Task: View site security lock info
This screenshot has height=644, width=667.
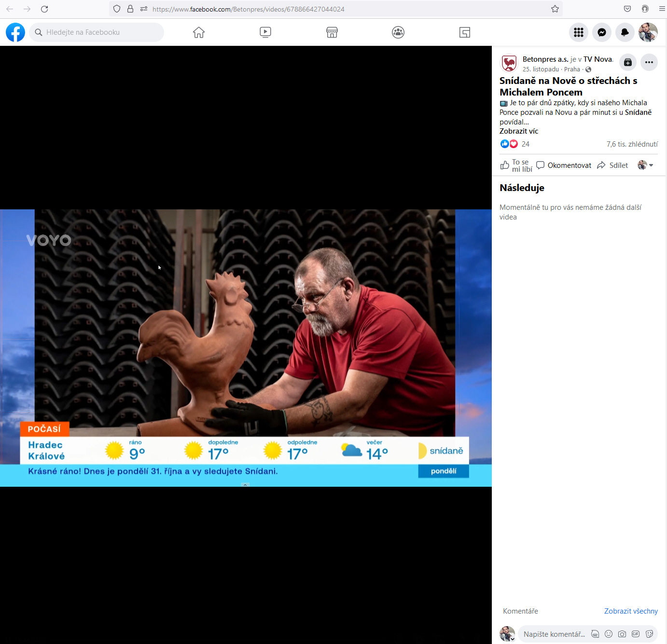Action: 130,9
